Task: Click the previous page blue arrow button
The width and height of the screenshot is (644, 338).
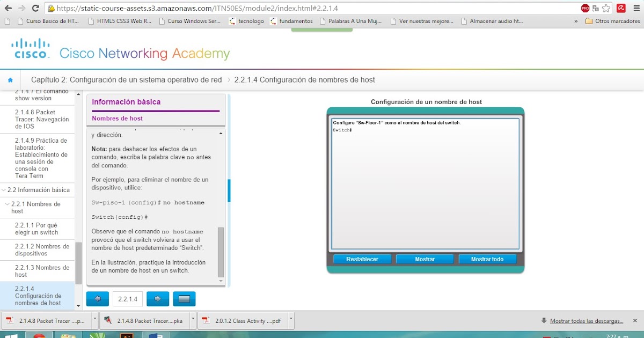Action: 97,298
